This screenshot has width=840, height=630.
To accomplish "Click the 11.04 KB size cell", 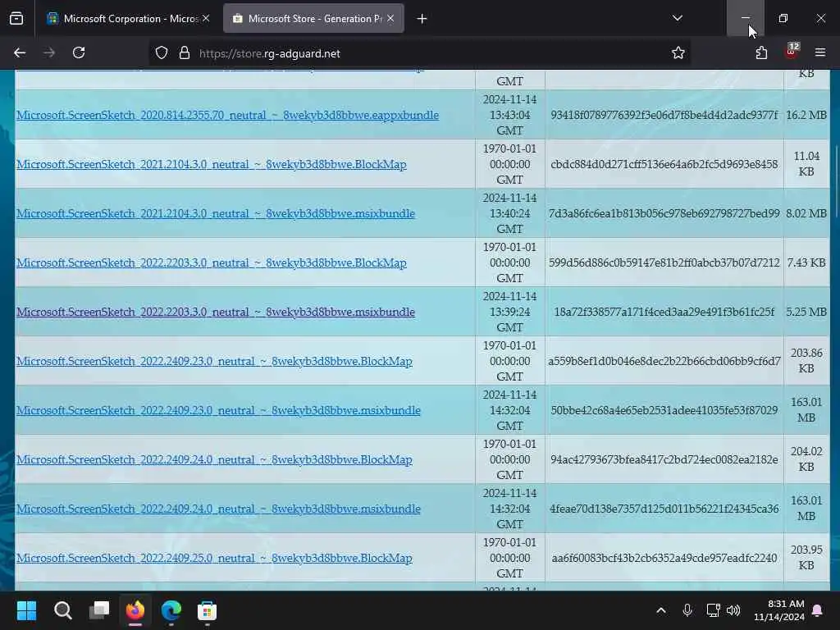I will tap(806, 164).
